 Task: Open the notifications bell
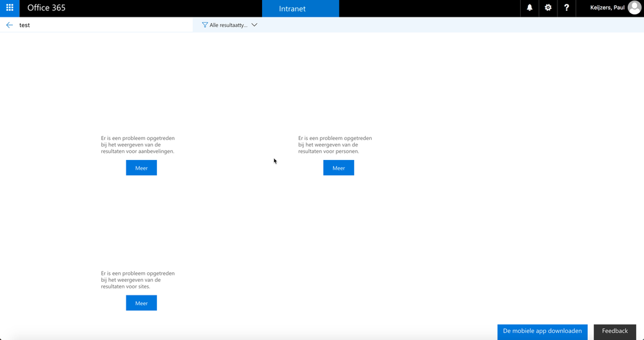(x=529, y=8)
